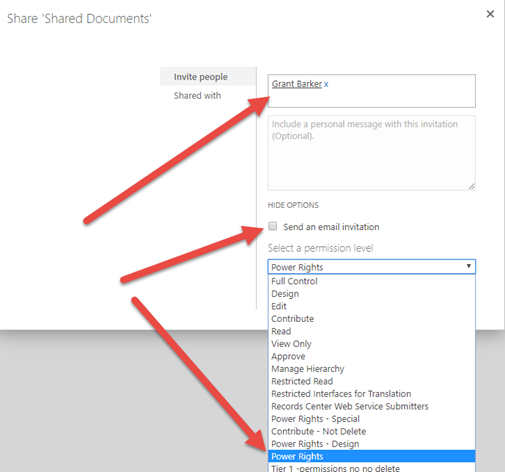The height and width of the screenshot is (472, 505).
Task: Switch to the Shared with tab
Action: tap(197, 96)
